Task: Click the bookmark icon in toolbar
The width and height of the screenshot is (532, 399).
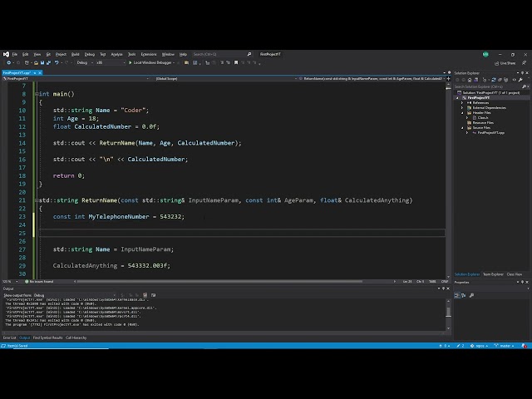Action: point(236,63)
